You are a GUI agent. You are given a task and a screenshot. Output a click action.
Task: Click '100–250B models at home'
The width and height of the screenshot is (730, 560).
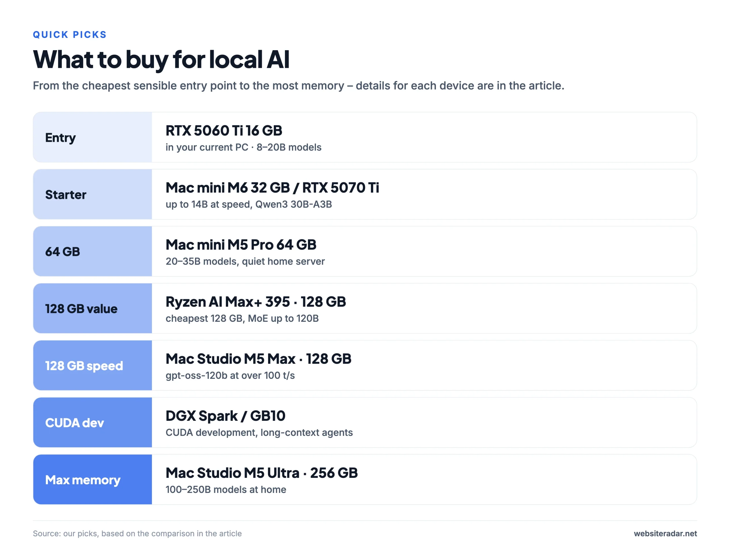226,490
